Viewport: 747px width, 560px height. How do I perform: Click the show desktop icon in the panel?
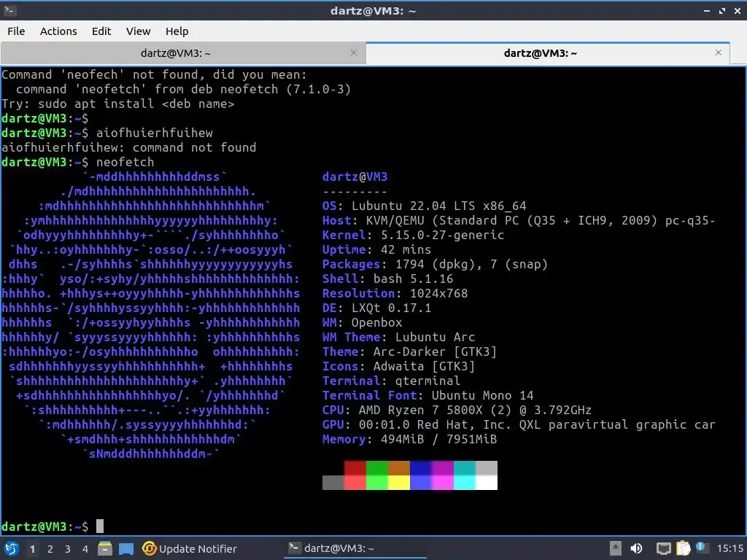pyautogui.click(x=126, y=548)
